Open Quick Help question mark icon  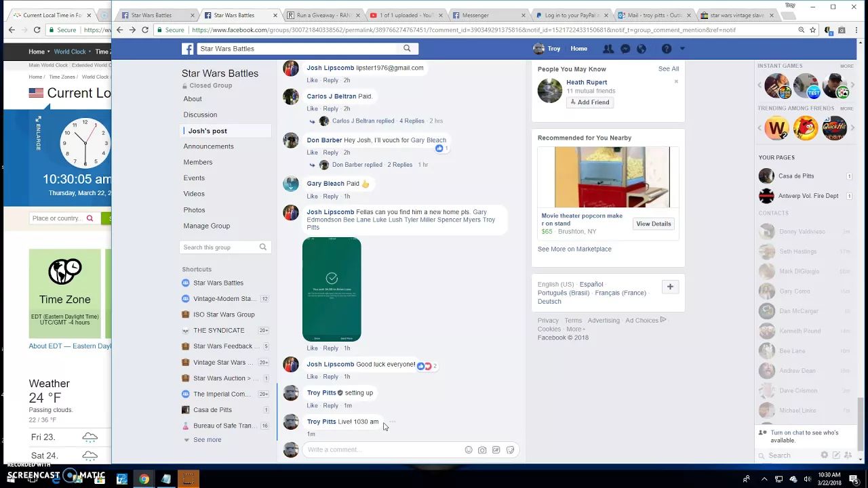667,49
